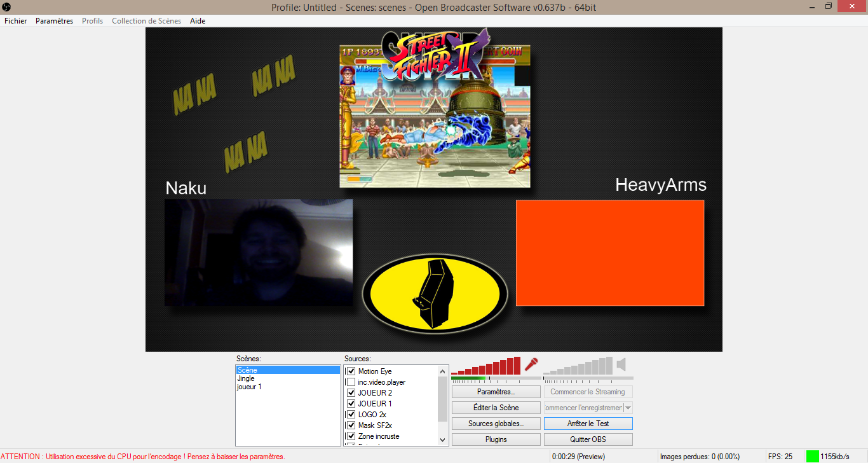Click the Arrêter le Test button
Viewport: 868px width, 463px height.
click(588, 424)
